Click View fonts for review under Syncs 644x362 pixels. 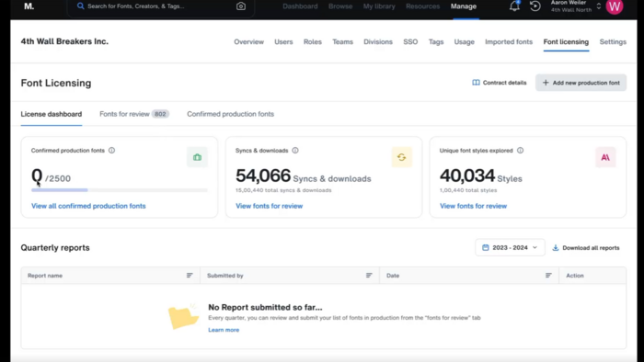click(269, 206)
